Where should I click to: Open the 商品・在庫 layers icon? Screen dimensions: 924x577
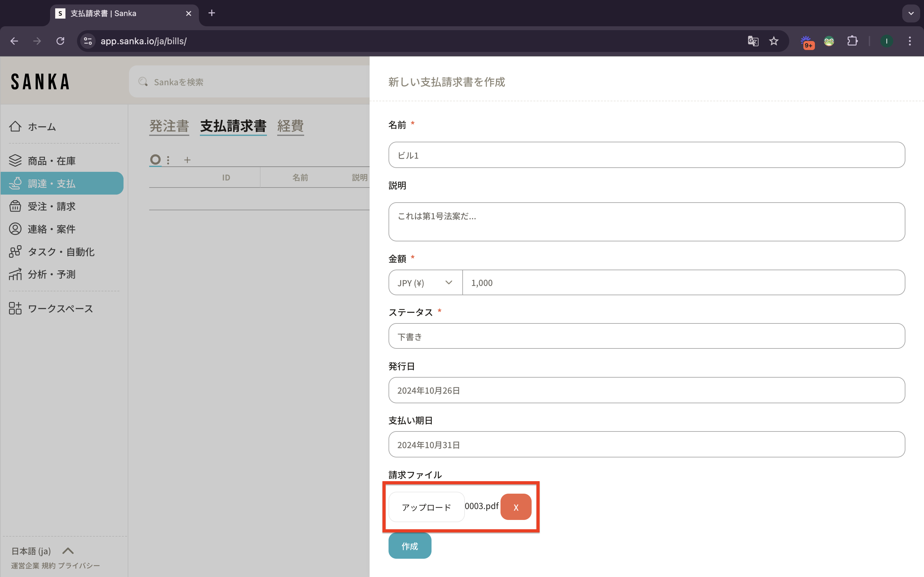[15, 161]
